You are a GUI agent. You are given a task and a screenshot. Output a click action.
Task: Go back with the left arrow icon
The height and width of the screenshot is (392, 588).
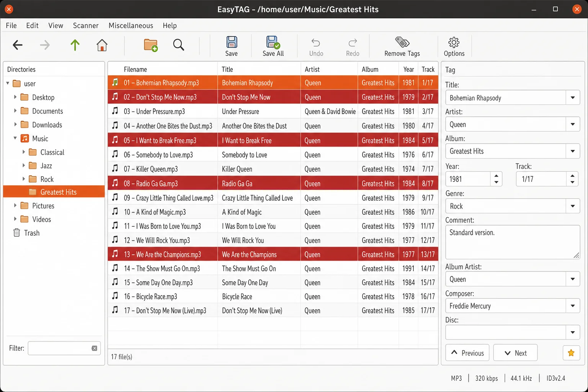(x=18, y=45)
